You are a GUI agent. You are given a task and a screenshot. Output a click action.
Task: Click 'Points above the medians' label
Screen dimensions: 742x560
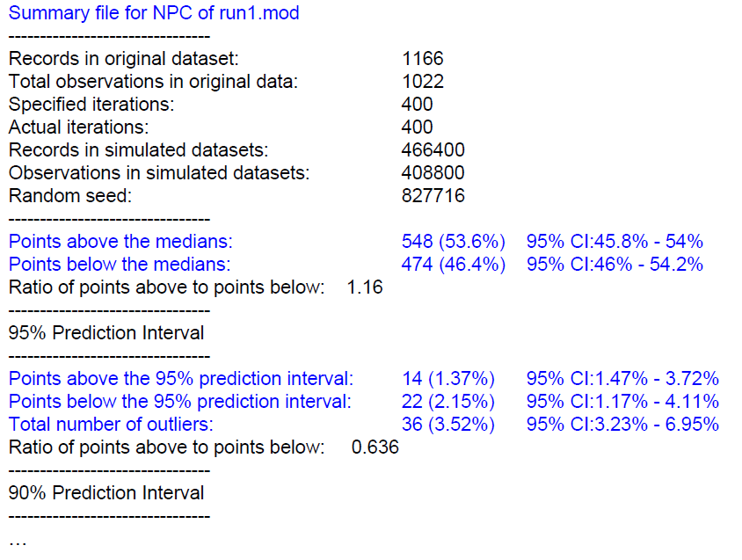tap(120, 242)
